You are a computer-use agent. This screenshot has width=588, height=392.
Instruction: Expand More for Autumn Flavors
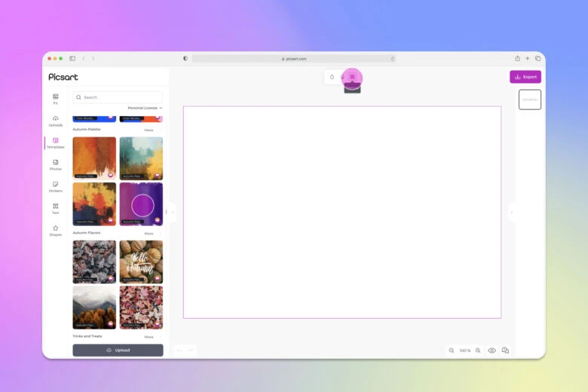[x=149, y=234]
